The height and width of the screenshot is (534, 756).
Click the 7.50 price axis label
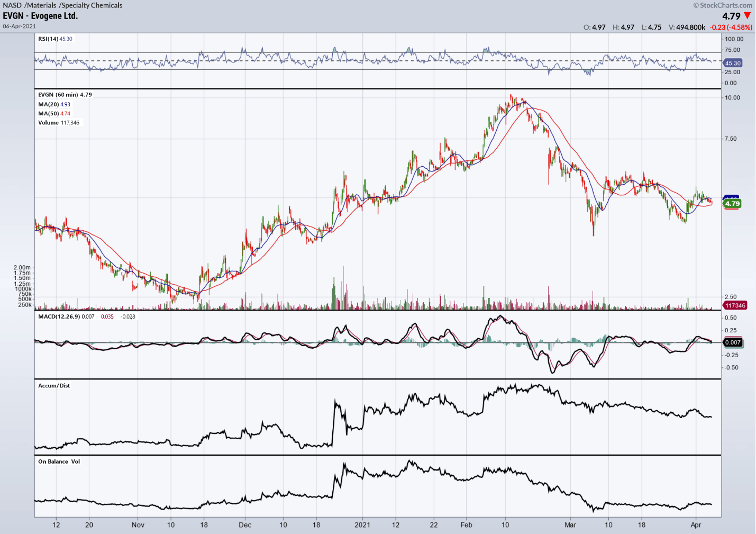click(x=731, y=139)
